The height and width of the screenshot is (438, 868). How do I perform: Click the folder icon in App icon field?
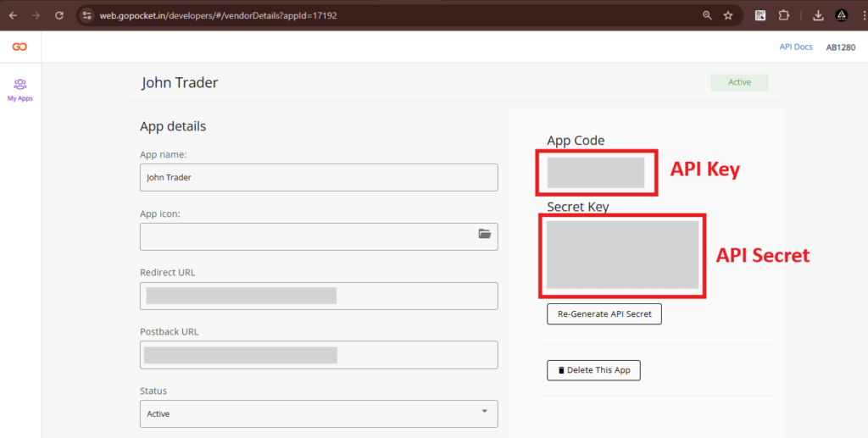point(484,235)
